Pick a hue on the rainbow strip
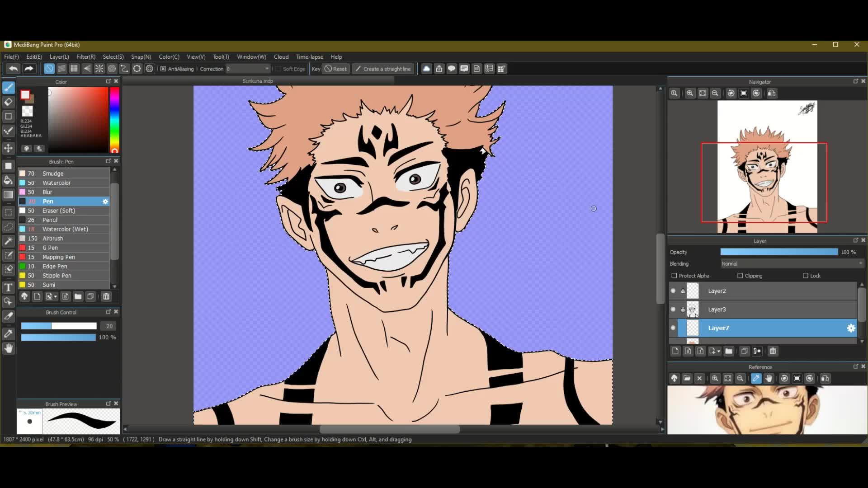The width and height of the screenshot is (868, 488). [115, 119]
